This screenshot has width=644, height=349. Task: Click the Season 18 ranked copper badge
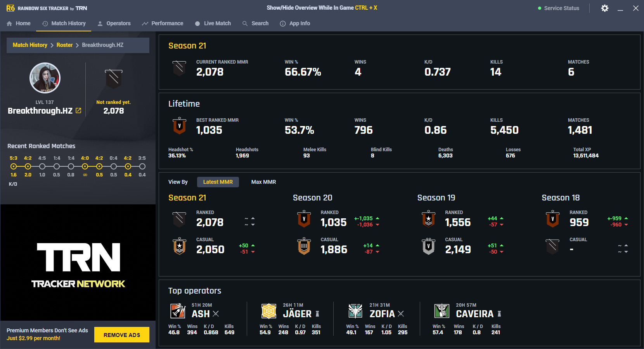[x=553, y=219]
